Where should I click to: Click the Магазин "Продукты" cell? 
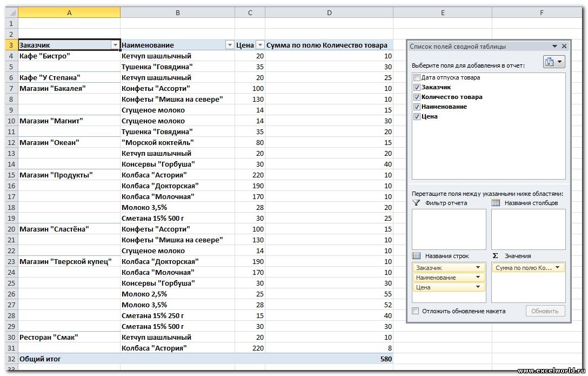pyautogui.click(x=69, y=175)
